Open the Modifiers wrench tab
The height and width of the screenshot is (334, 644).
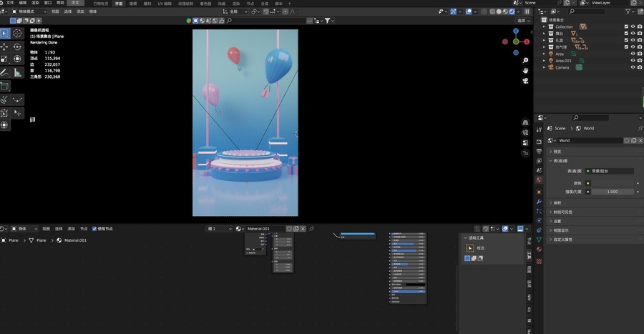539,202
